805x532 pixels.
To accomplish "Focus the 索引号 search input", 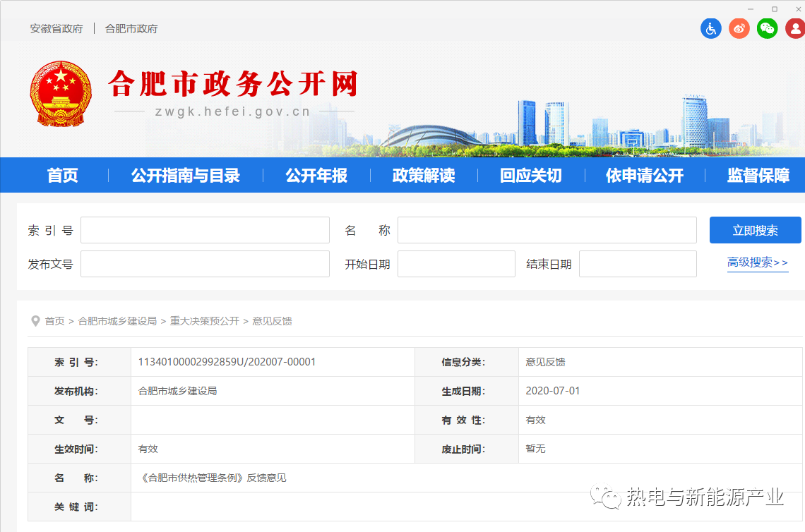I will point(205,230).
